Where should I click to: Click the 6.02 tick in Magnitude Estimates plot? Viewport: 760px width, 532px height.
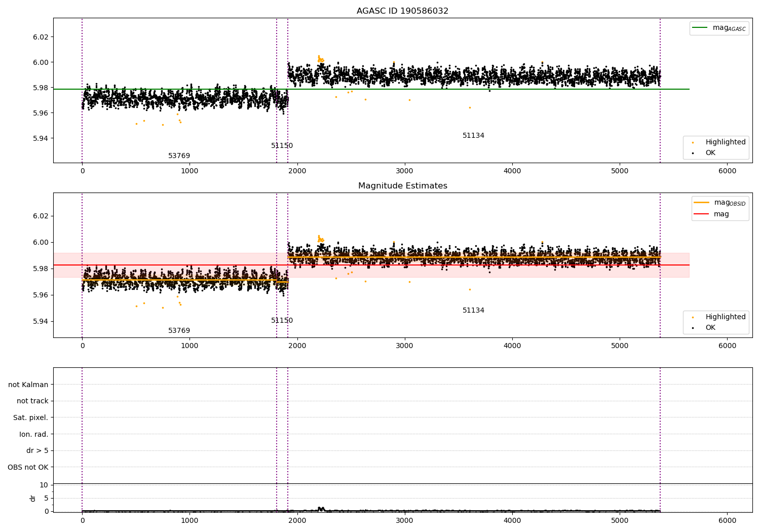point(40,216)
